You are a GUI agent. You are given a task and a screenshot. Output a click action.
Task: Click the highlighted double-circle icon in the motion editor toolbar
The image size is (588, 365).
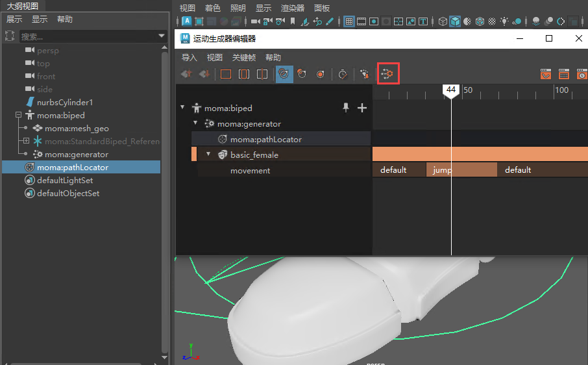(x=284, y=74)
